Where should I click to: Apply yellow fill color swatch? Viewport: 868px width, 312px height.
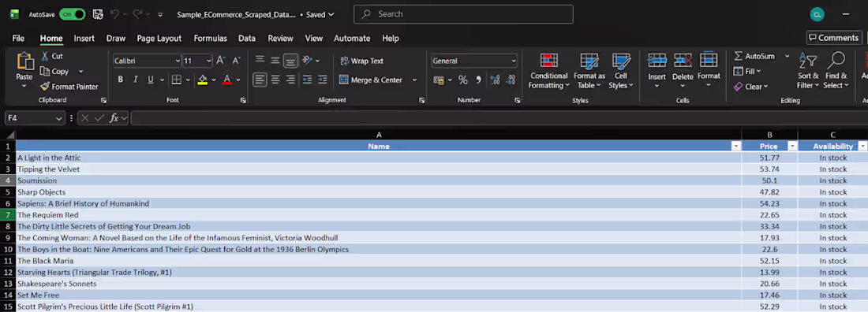pyautogui.click(x=203, y=80)
